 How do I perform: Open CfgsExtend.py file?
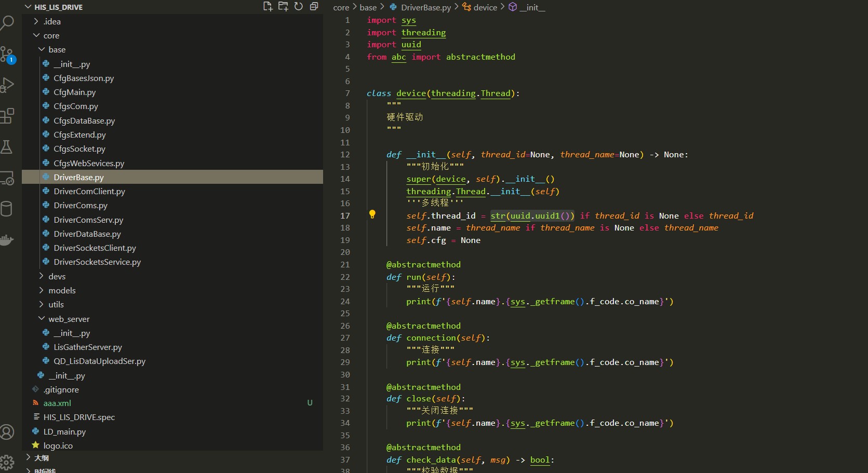click(79, 134)
